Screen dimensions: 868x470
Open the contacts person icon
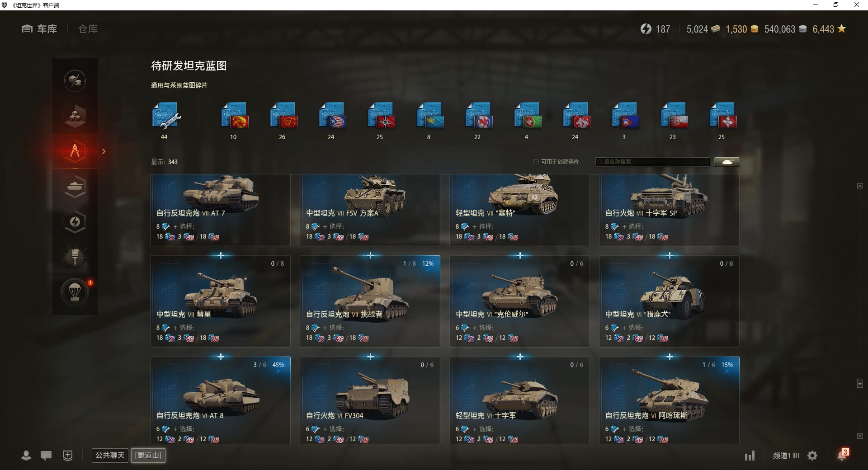26,456
